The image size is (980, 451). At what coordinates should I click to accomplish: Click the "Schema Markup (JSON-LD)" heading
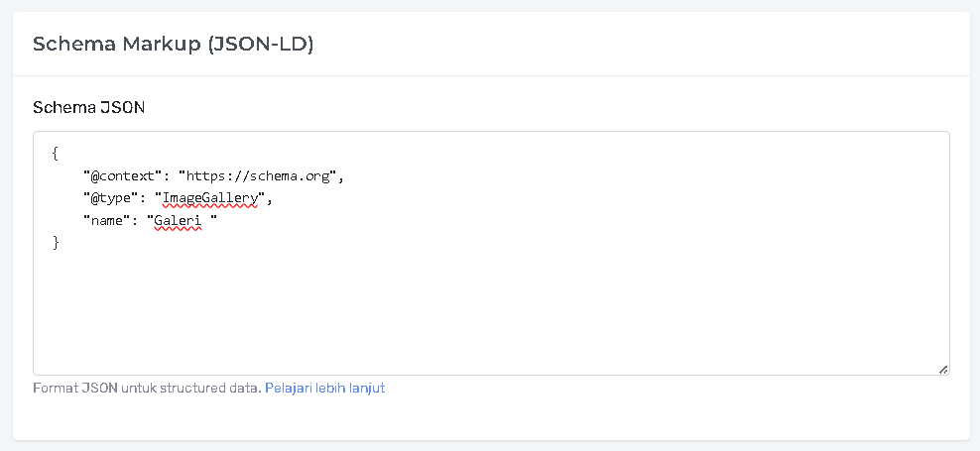coord(174,45)
